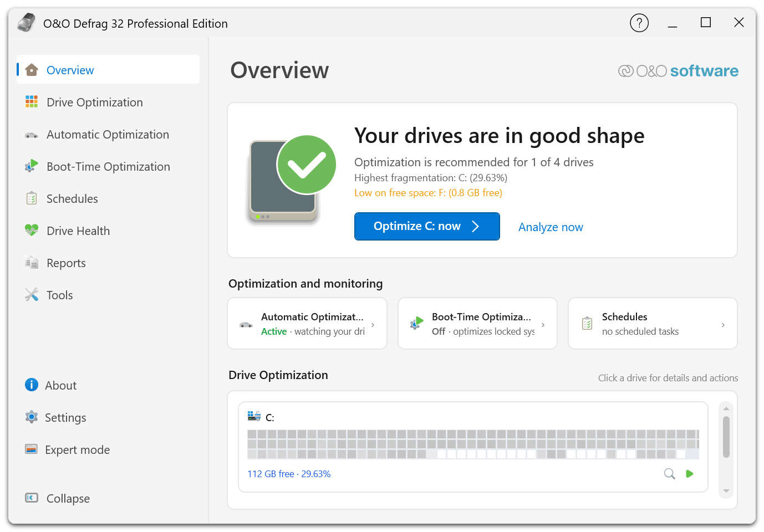Open Settings from the sidebar
This screenshot has width=764, height=532.
coord(108,417)
